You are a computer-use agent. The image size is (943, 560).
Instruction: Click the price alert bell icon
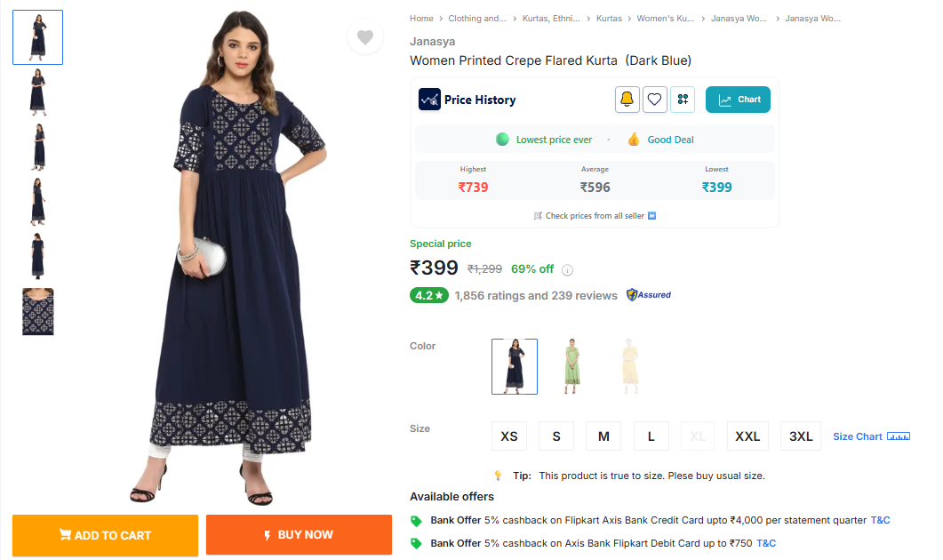coord(627,100)
